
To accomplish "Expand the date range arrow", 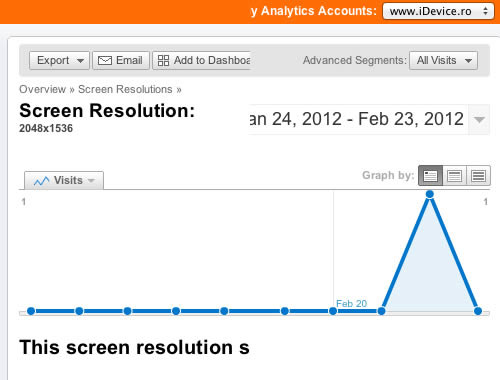I will [479, 120].
